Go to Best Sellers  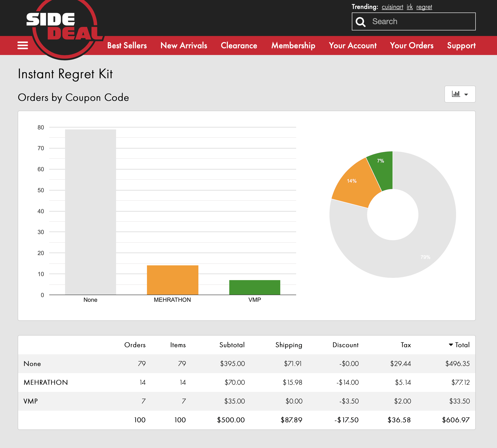pos(127,46)
